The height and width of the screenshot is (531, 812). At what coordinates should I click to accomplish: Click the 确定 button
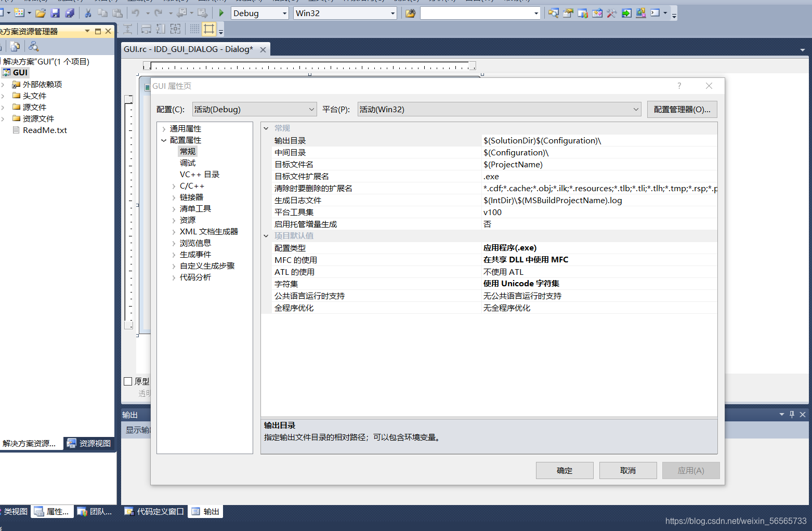(565, 470)
